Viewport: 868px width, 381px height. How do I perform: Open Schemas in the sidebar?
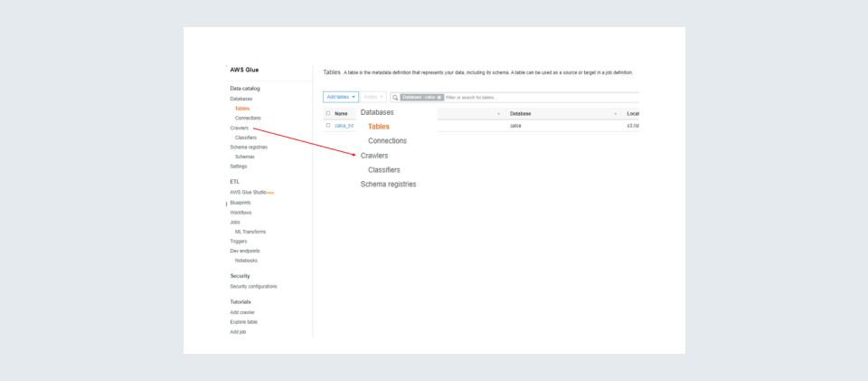(245, 157)
